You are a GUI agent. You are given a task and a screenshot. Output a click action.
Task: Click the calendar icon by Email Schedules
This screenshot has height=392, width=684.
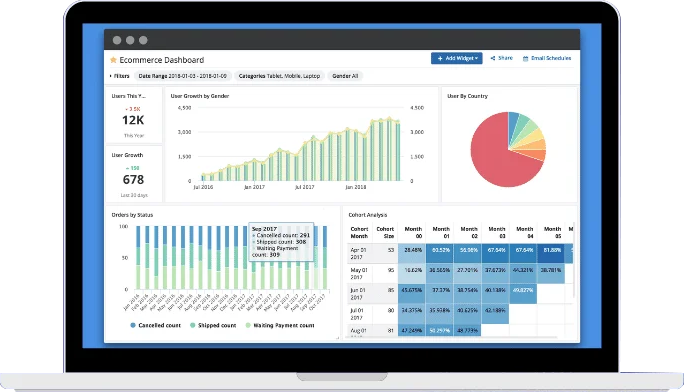point(525,58)
